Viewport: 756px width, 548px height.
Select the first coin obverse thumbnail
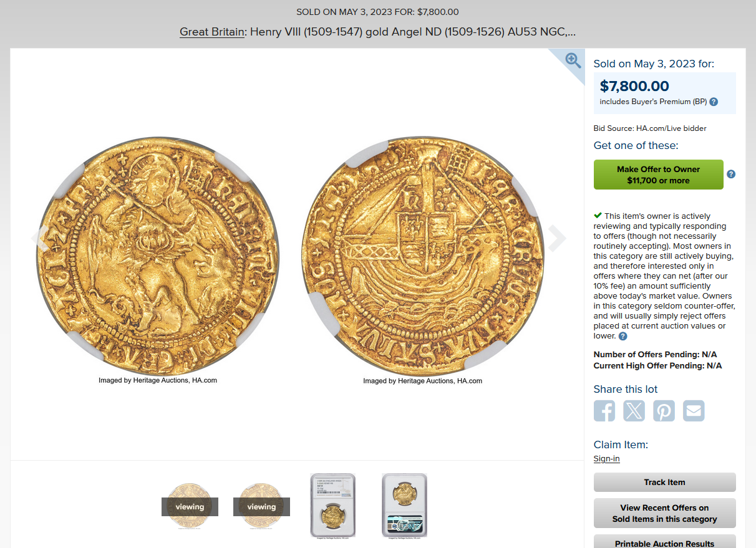pos(190,506)
